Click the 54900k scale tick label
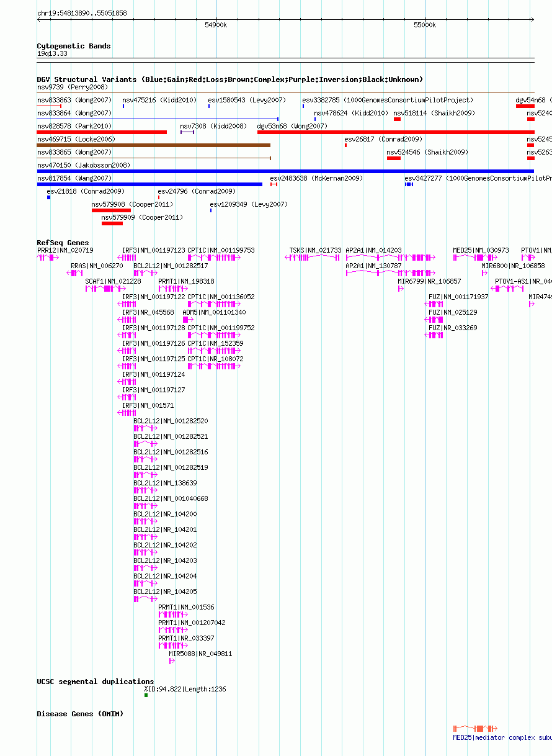The width and height of the screenshot is (552, 756). point(216,25)
